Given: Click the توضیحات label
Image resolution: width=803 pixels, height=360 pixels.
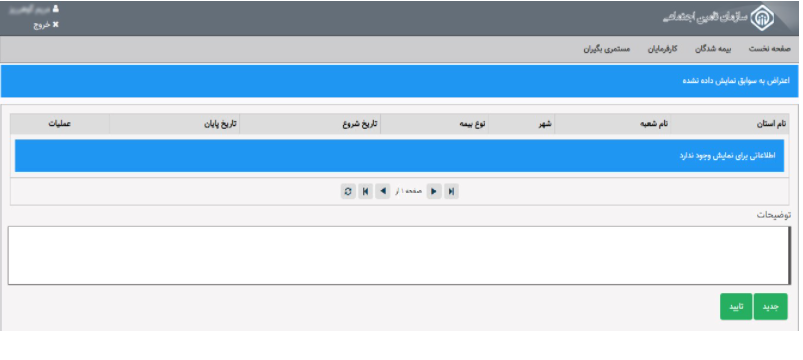Looking at the screenshot, I should pos(773,215).
